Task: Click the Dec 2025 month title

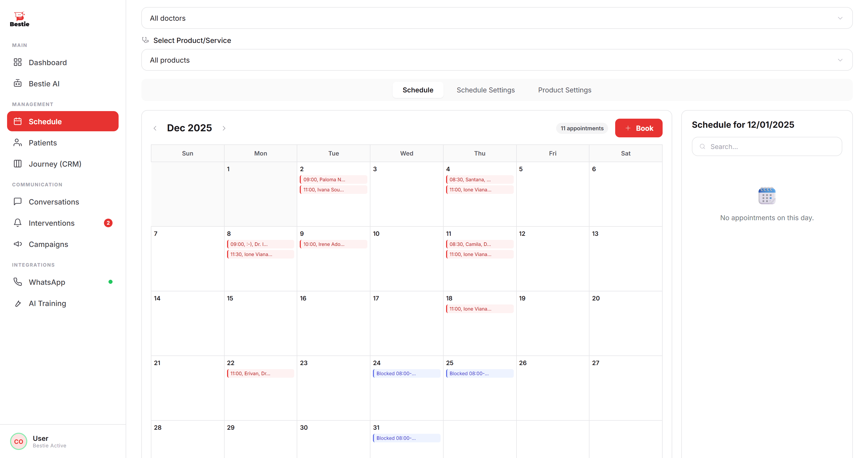Action: (x=189, y=128)
